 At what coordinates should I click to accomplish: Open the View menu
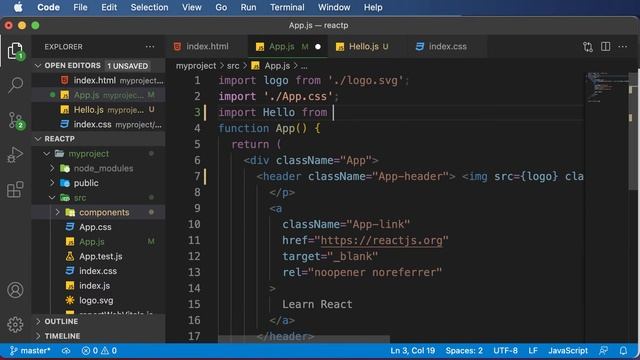click(191, 7)
